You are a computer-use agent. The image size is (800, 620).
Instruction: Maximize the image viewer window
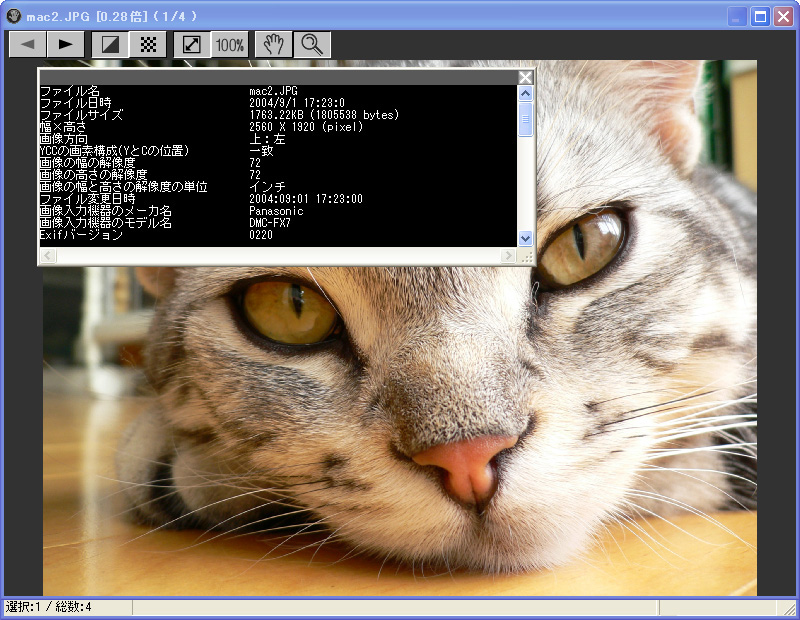pyautogui.click(x=760, y=16)
